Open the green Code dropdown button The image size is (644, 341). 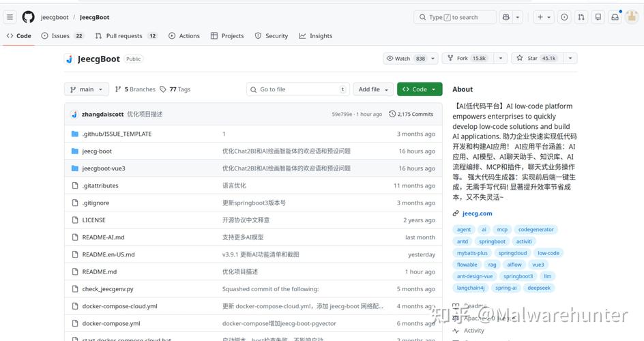[420, 89]
